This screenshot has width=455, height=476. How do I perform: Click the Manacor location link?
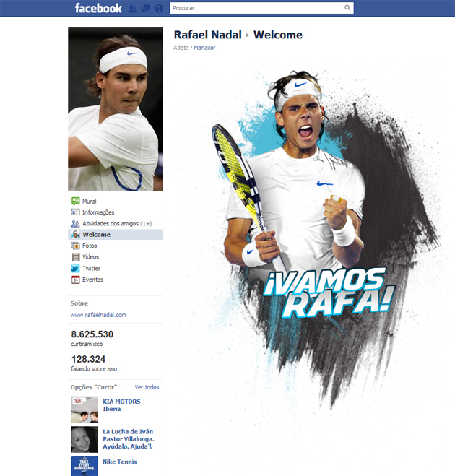point(204,48)
